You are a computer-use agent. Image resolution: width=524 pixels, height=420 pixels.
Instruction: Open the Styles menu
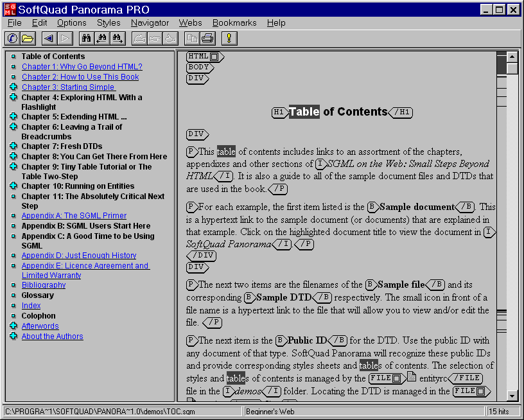click(109, 22)
